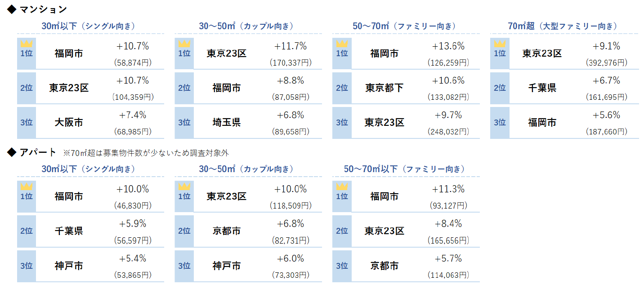
Task: Click 千葉県 in the マンション 70㎡超 ranking
Action: [x=542, y=88]
